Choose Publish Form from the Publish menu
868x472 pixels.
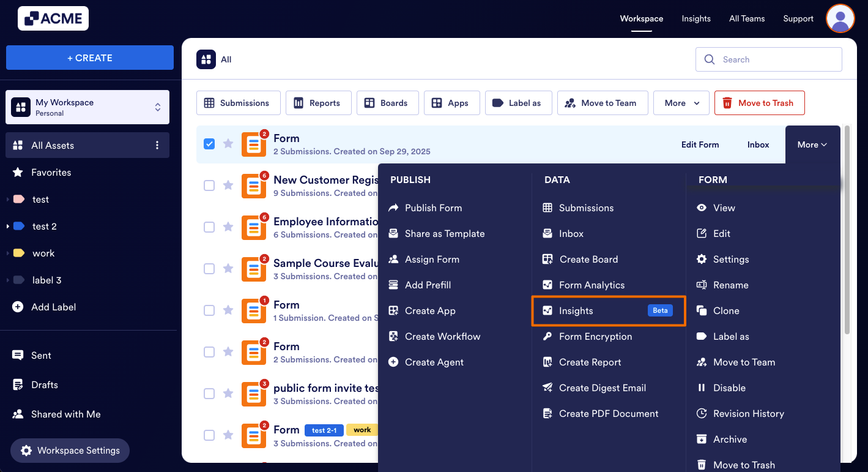click(432, 208)
